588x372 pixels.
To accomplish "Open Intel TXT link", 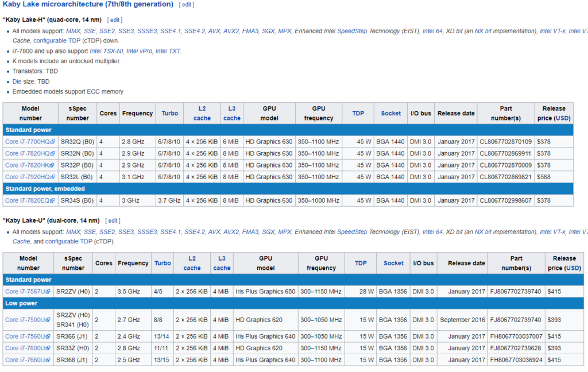I will (168, 51).
